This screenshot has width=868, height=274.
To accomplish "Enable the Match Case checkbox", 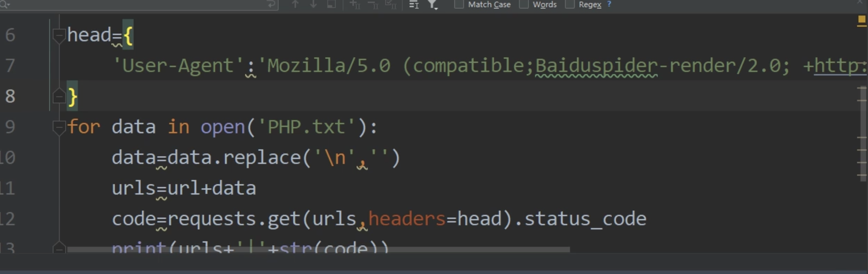I will click(x=459, y=4).
